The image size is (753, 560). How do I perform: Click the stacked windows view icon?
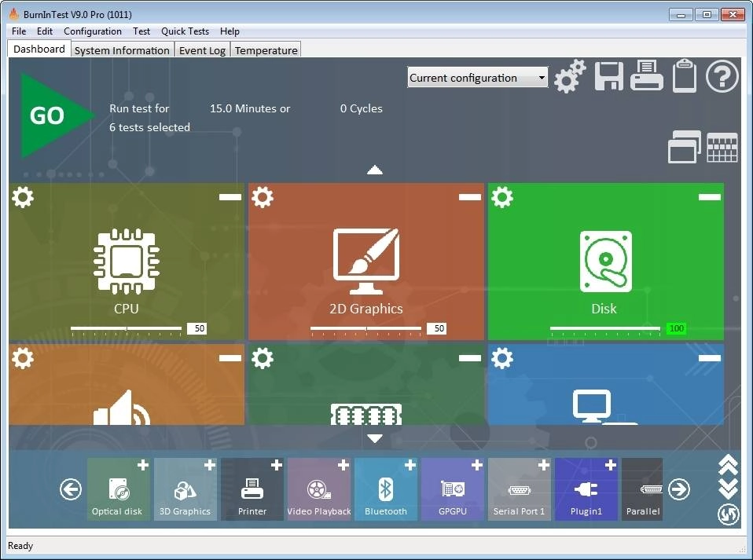point(685,147)
